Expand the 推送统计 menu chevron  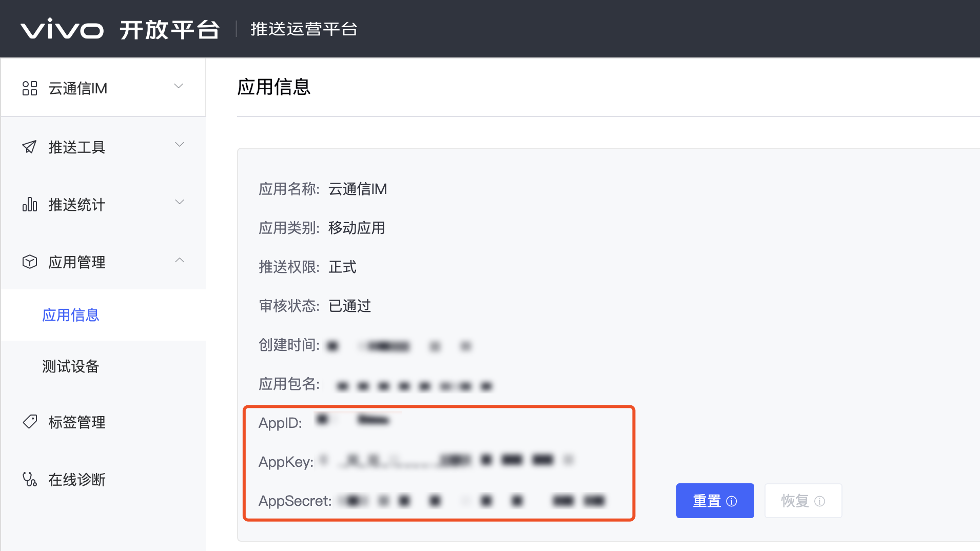coord(180,202)
